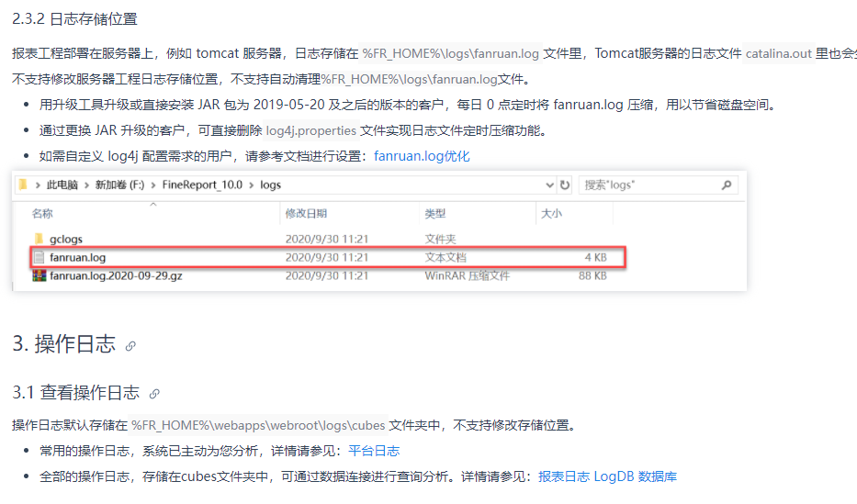Open address bar history dropdown arrow
Viewport: 857px width, 504px height.
pyautogui.click(x=550, y=185)
